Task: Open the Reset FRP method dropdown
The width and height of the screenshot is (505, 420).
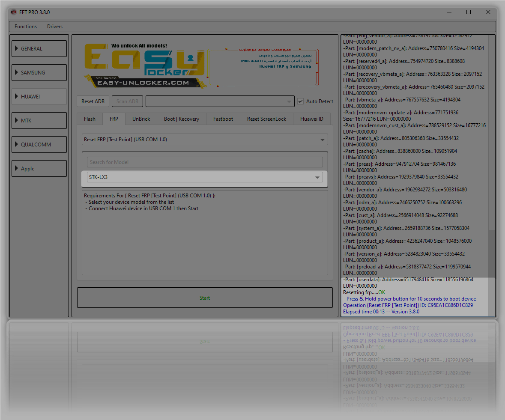Action: point(205,140)
